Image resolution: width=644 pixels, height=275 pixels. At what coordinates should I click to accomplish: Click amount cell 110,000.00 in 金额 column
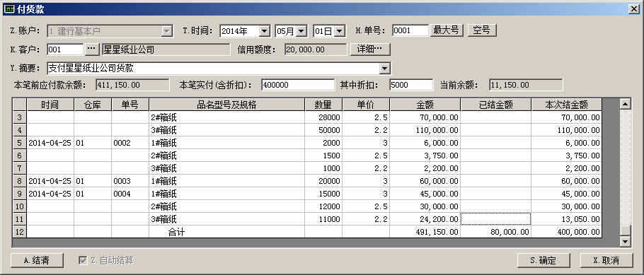click(x=425, y=130)
